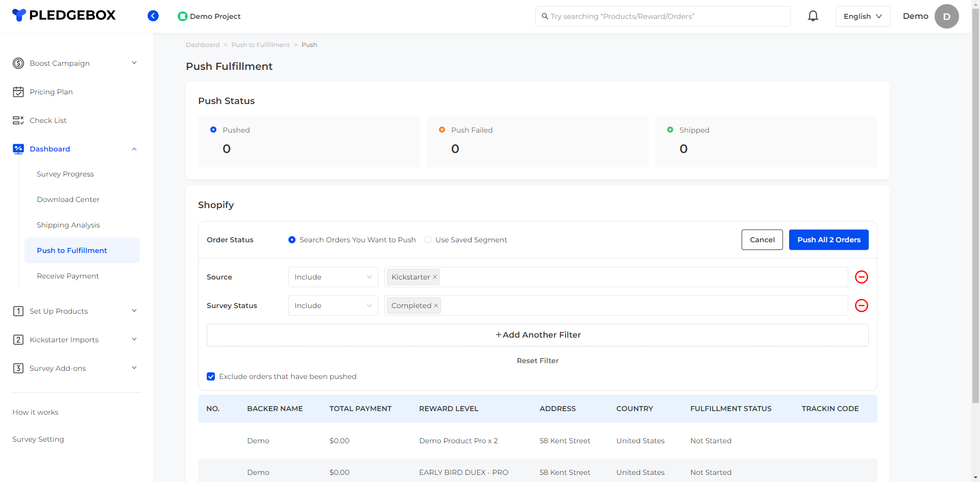980x482 pixels.
Task: Click the Set Up Products number icon
Action: (18, 311)
